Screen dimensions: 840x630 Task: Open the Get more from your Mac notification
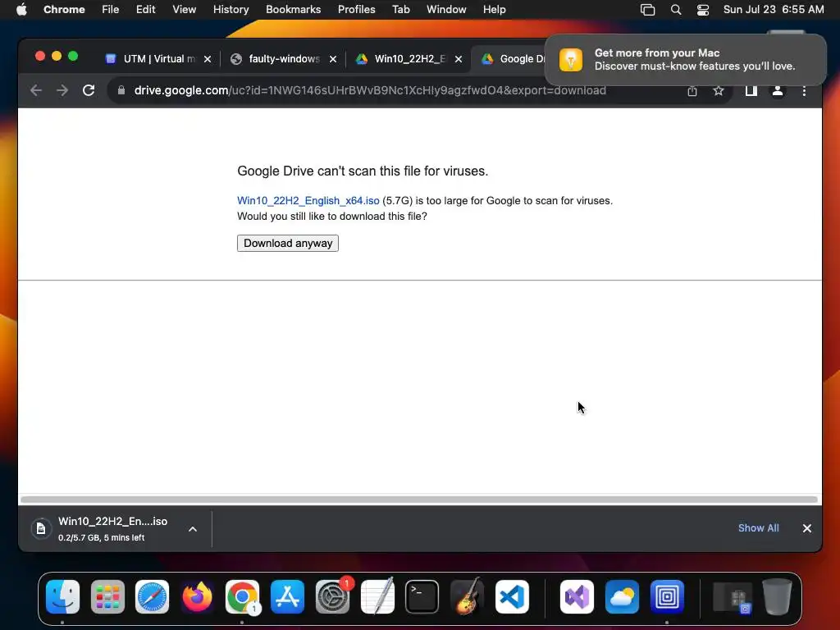tap(686, 59)
